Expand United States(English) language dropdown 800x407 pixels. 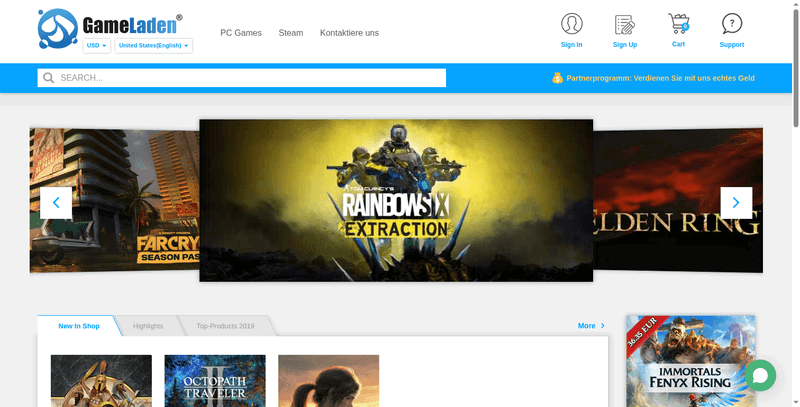pyautogui.click(x=154, y=45)
